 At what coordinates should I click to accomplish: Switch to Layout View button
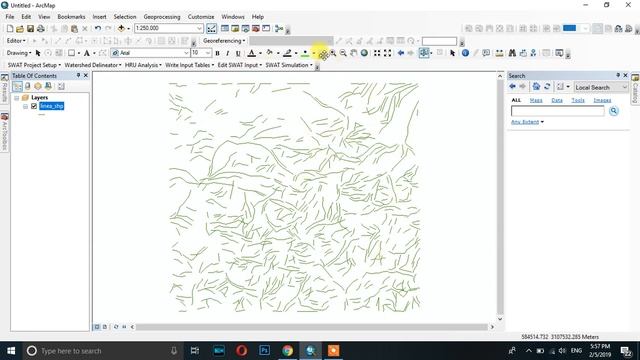[x=105, y=327]
